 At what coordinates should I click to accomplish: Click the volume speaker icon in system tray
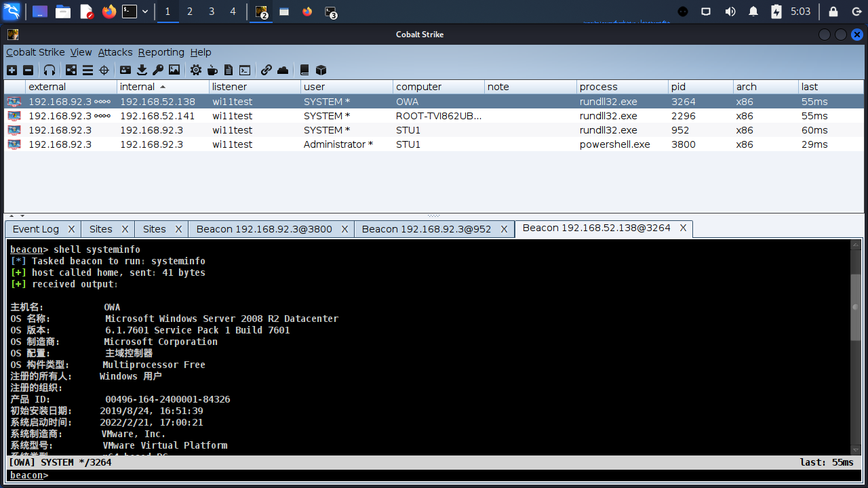tap(730, 12)
